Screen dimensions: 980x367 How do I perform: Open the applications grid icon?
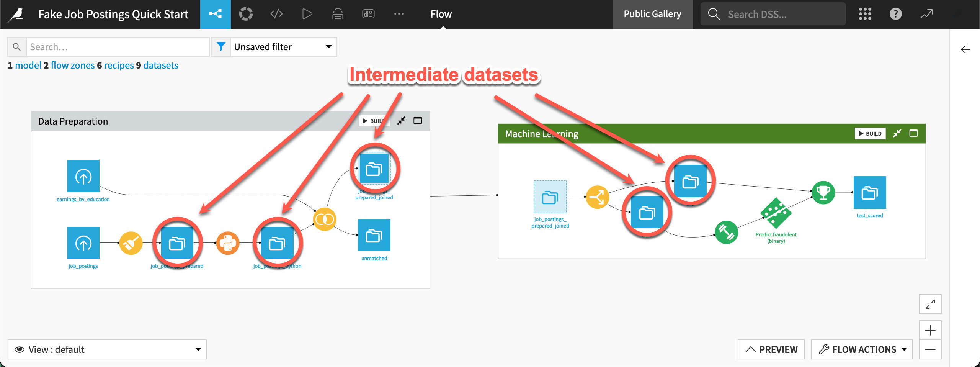click(865, 14)
